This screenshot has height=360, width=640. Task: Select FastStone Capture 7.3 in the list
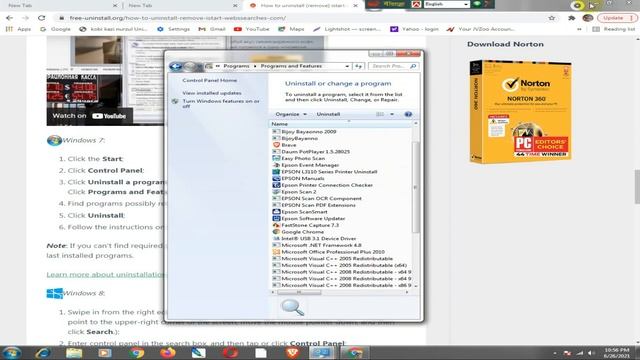pos(310,225)
